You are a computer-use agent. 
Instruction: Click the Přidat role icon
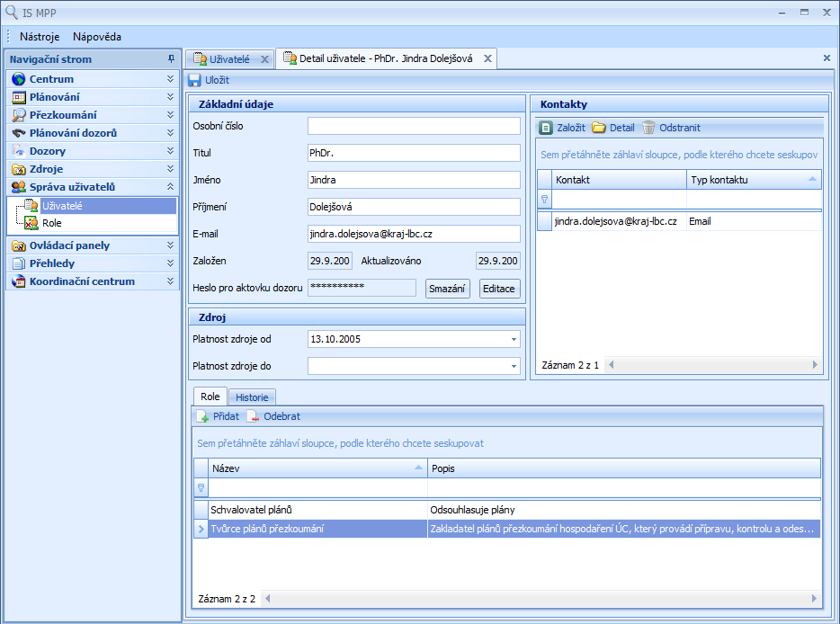pos(202,416)
